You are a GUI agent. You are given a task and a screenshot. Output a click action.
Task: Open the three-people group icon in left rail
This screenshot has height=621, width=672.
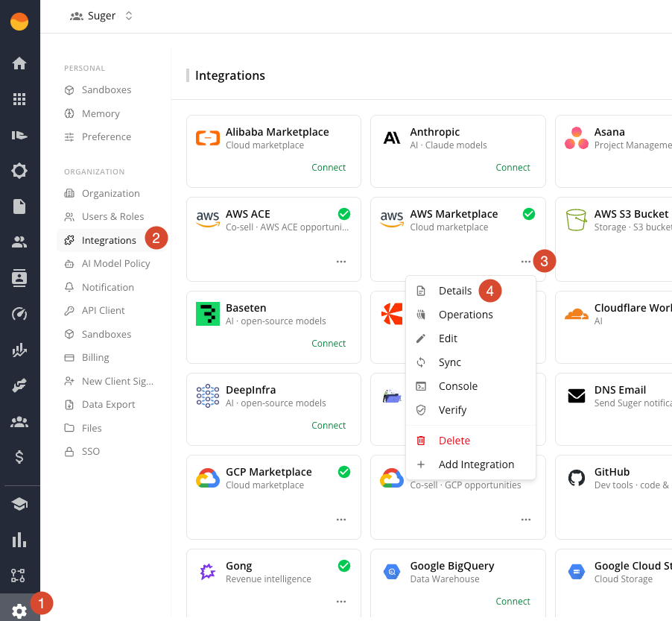click(x=19, y=422)
